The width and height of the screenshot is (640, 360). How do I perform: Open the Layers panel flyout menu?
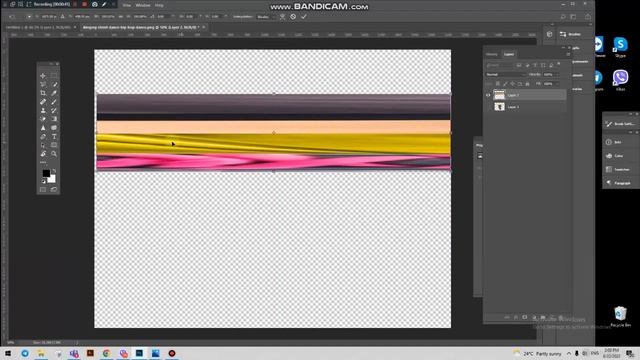[568, 54]
